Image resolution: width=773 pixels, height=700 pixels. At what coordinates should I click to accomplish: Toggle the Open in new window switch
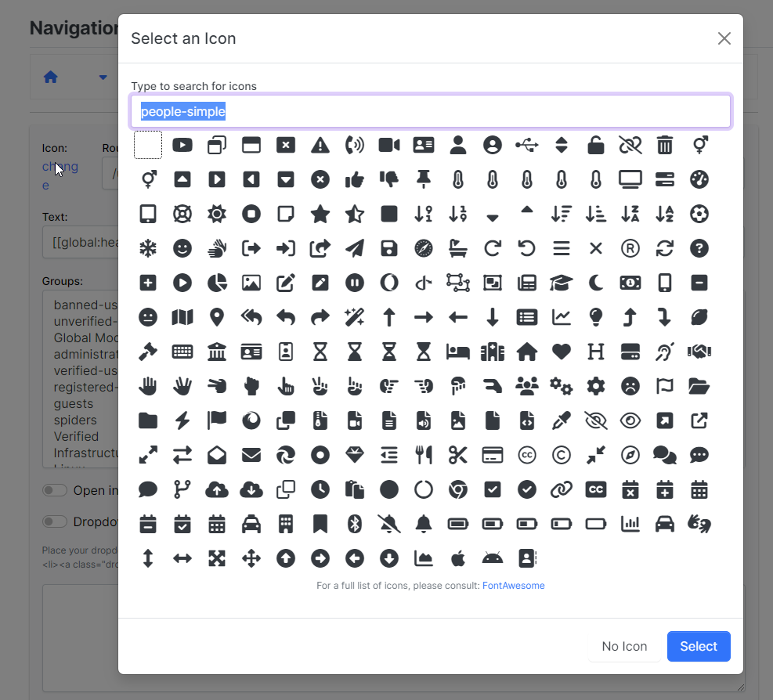[54, 490]
